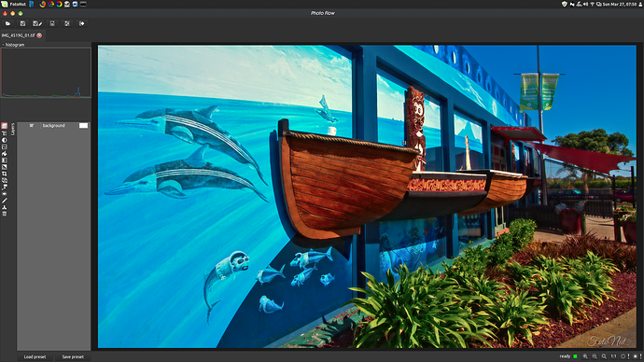The height and width of the screenshot is (362, 644).
Task: Launch Firefox from the top panel
Action: click(42, 4)
